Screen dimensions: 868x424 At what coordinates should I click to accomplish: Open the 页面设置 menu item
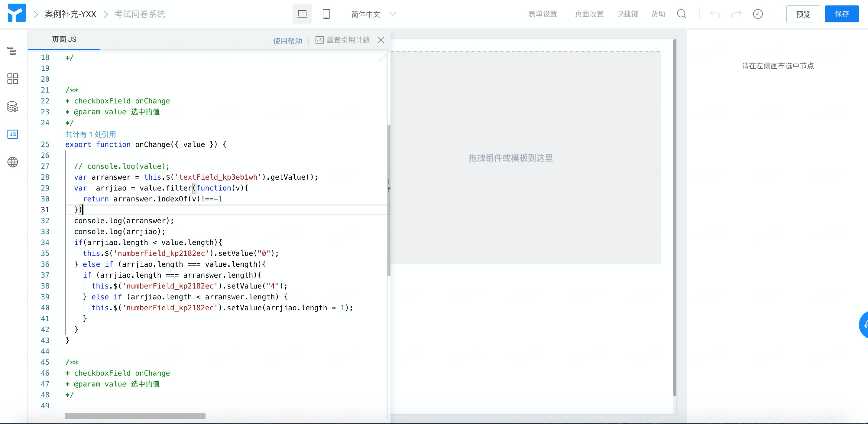pos(589,14)
